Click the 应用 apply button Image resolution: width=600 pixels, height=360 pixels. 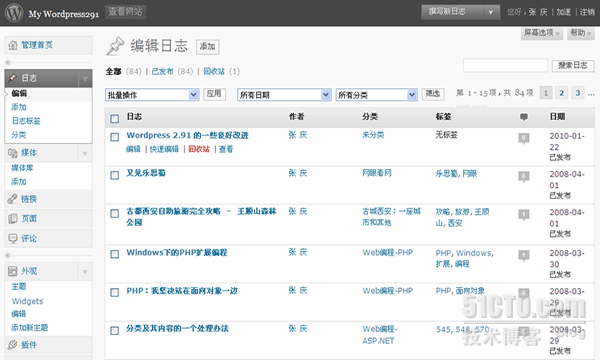coord(214,94)
